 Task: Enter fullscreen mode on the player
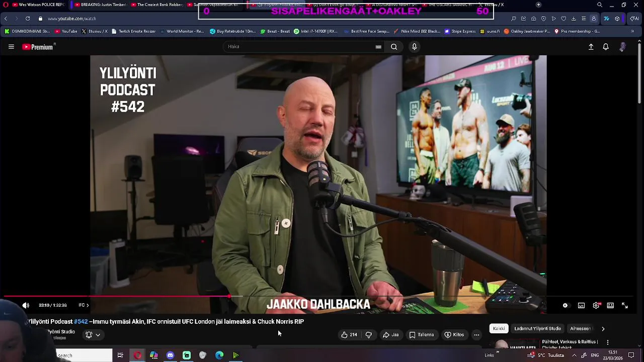tap(625, 305)
